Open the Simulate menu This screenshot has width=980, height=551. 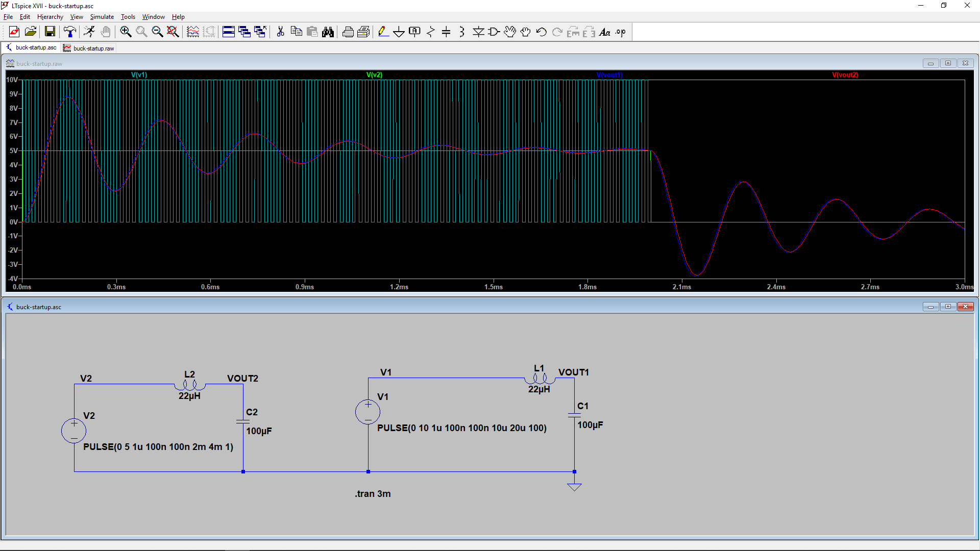point(102,16)
